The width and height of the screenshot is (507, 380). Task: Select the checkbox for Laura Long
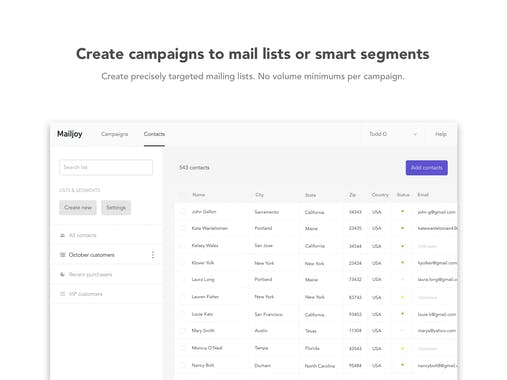182,279
